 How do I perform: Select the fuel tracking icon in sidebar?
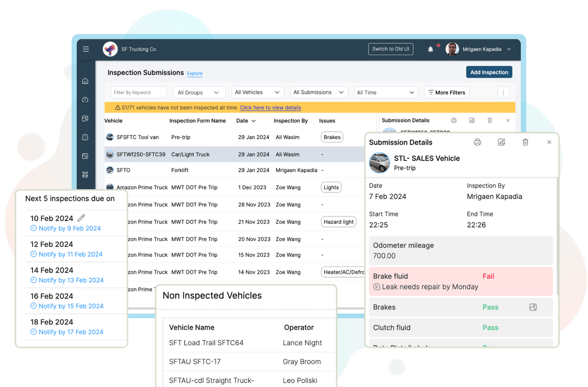(x=85, y=118)
